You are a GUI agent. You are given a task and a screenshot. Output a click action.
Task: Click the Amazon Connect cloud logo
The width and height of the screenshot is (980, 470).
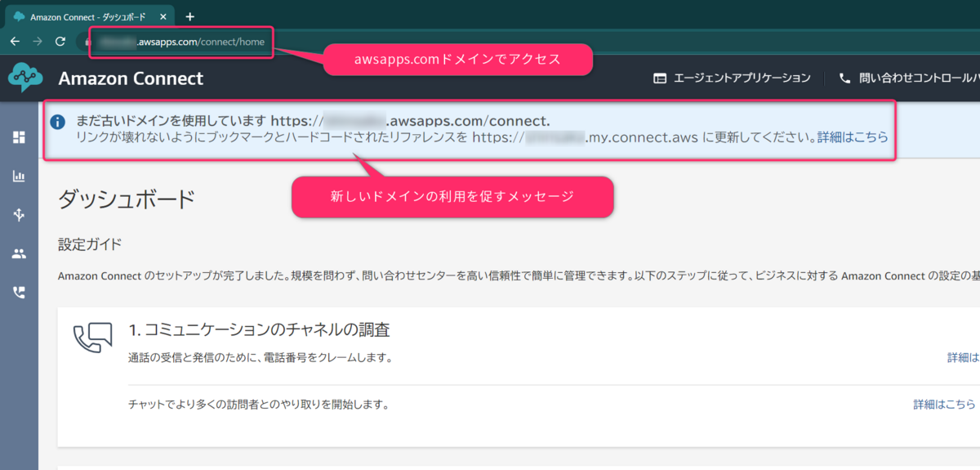coord(25,78)
